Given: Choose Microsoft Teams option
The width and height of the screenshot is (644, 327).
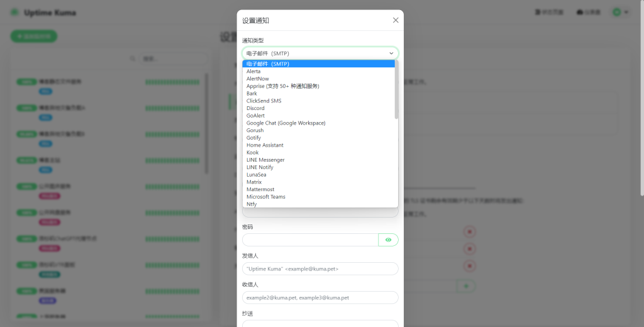Looking at the screenshot, I should pyautogui.click(x=318, y=197).
